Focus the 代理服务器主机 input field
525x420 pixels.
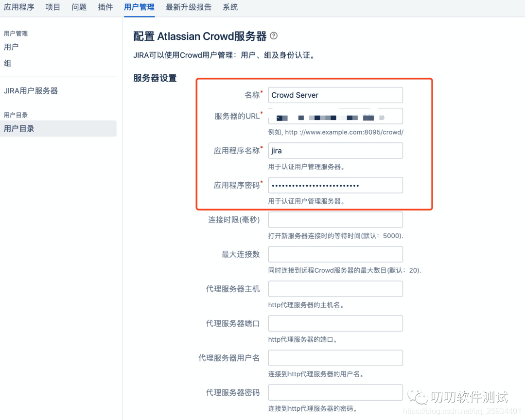point(335,289)
